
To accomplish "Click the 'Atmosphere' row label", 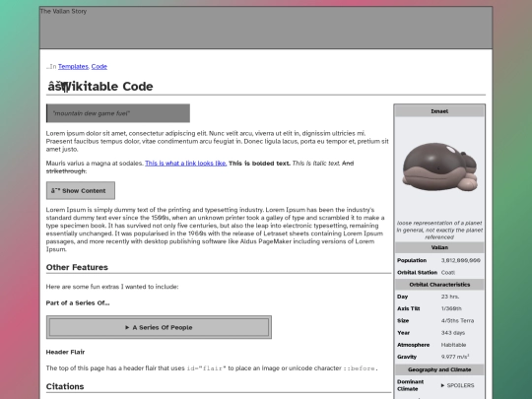I will tap(413, 345).
